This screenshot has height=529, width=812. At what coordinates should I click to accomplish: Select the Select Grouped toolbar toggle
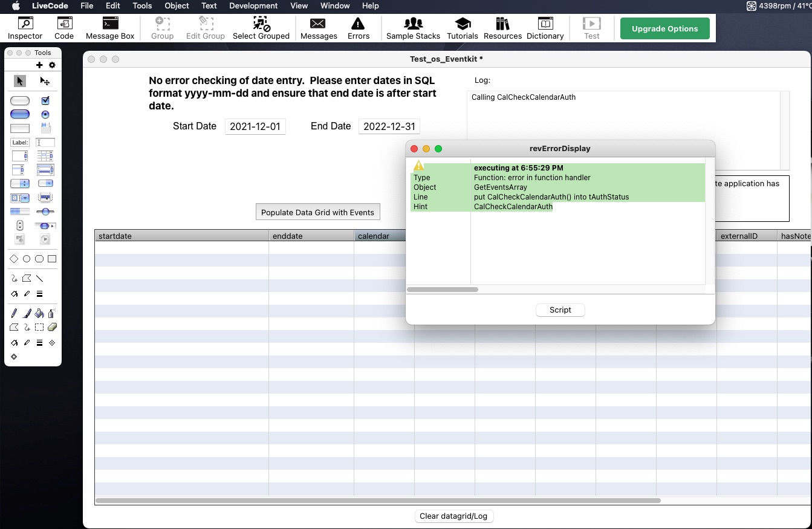click(x=261, y=28)
